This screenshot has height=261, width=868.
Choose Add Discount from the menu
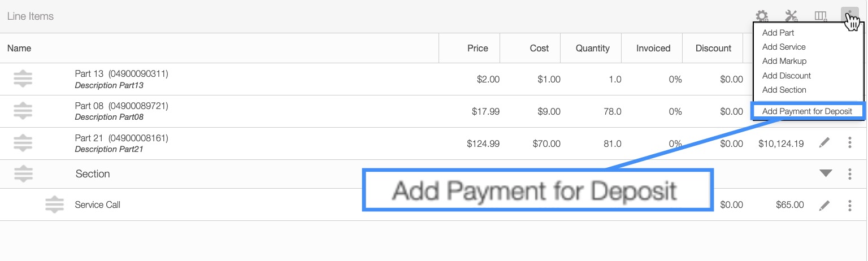click(x=787, y=76)
